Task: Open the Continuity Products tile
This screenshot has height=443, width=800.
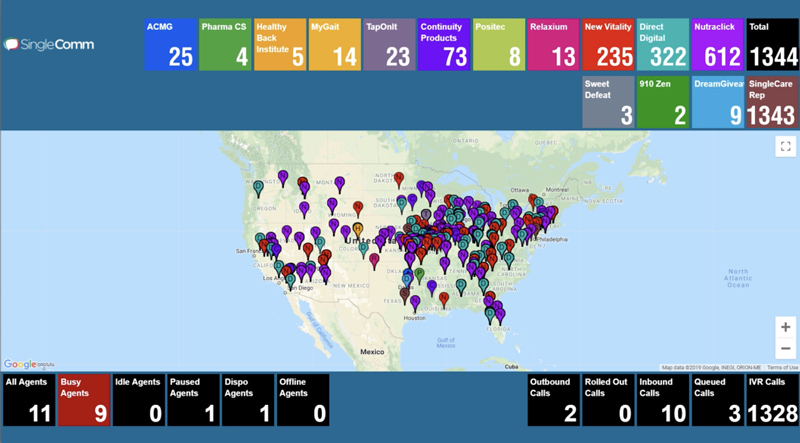Action: (x=444, y=45)
